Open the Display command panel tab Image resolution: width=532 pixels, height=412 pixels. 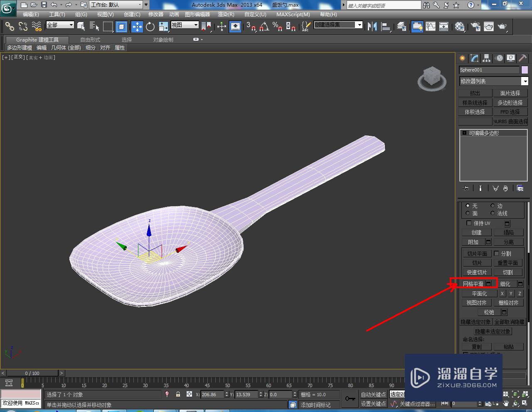click(511, 58)
